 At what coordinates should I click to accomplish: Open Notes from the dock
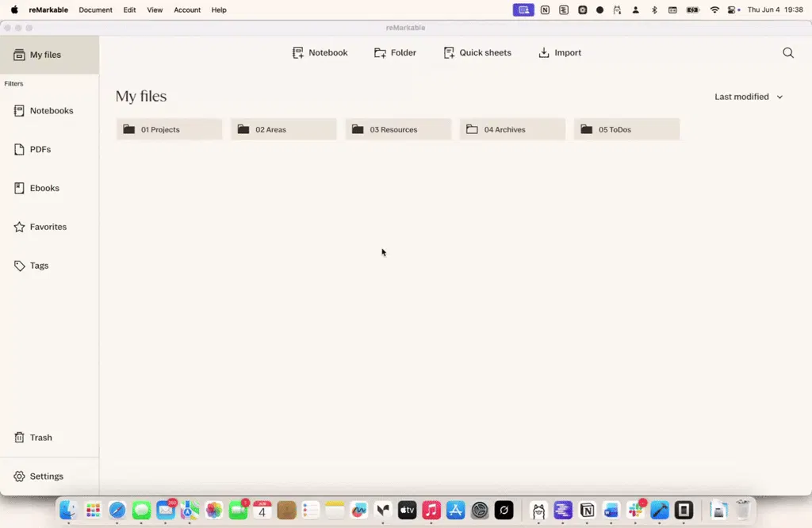click(x=335, y=511)
